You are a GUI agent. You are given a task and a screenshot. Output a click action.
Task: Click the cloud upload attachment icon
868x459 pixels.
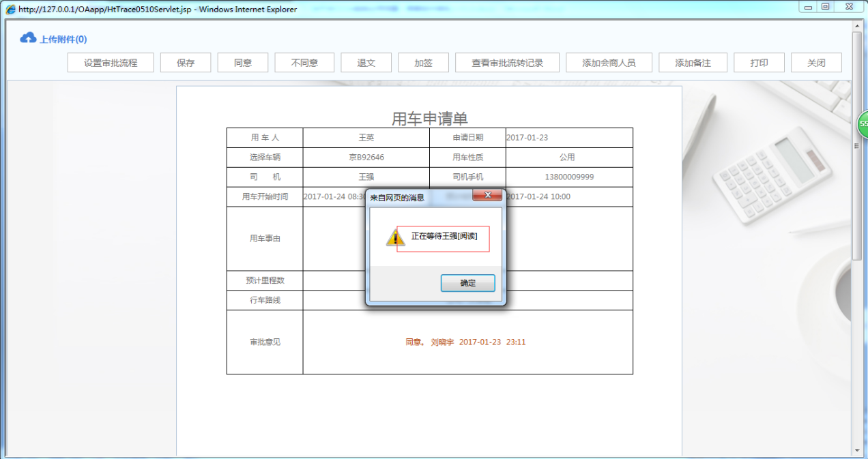pyautogui.click(x=28, y=38)
